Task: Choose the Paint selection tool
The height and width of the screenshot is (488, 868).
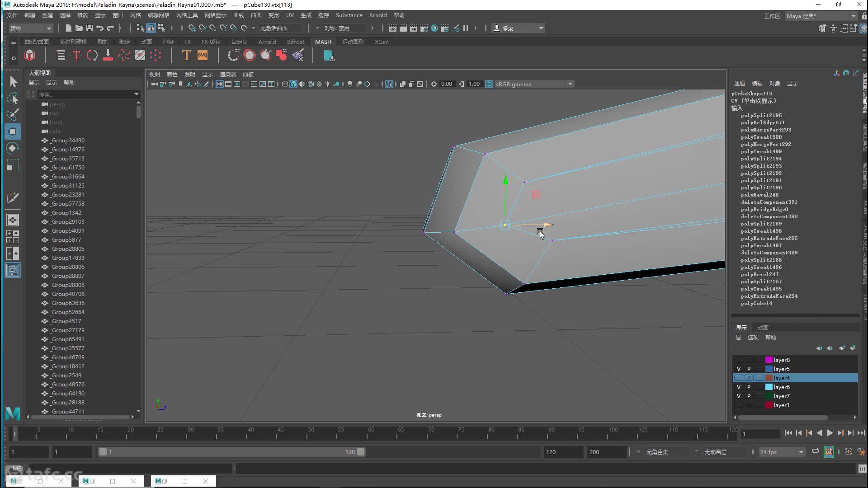Action: 13,115
